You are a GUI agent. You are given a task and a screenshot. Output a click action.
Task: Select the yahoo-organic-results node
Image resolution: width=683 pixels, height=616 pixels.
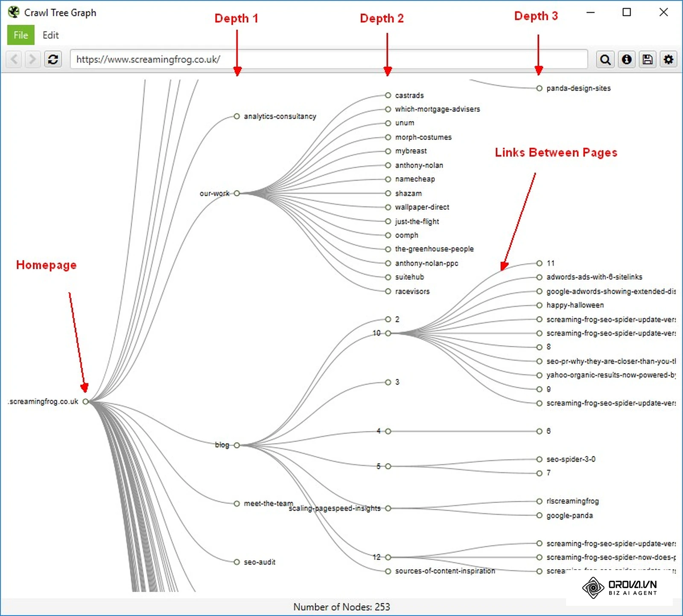(539, 375)
